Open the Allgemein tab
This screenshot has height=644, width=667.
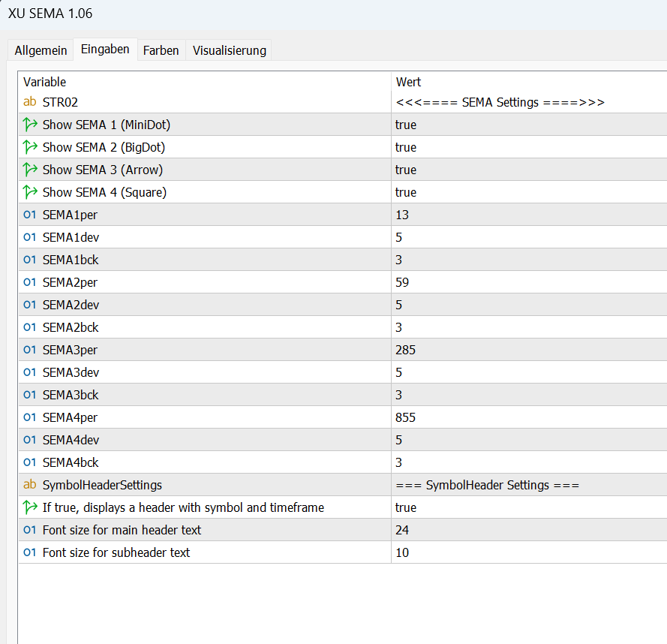click(41, 50)
